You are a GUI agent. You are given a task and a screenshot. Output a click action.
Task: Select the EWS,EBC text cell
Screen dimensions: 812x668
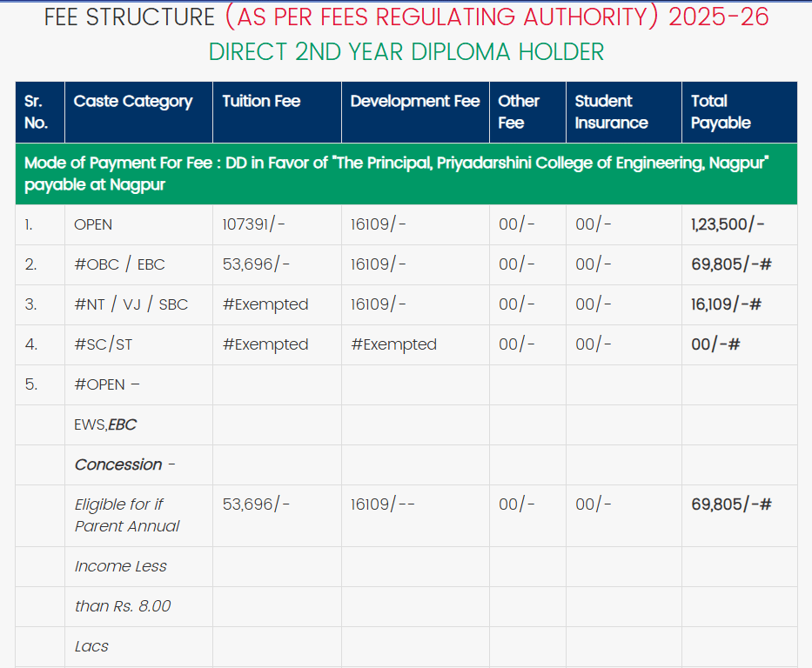coord(105,425)
